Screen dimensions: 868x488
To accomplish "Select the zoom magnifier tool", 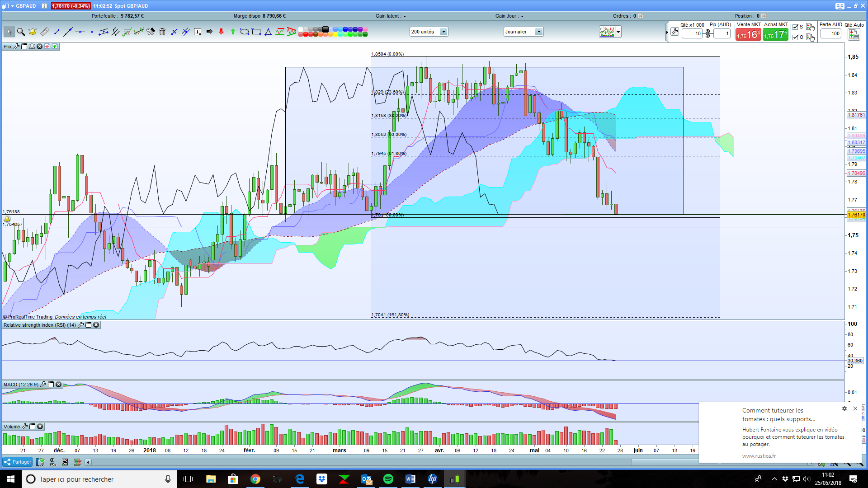I will coord(21,32).
